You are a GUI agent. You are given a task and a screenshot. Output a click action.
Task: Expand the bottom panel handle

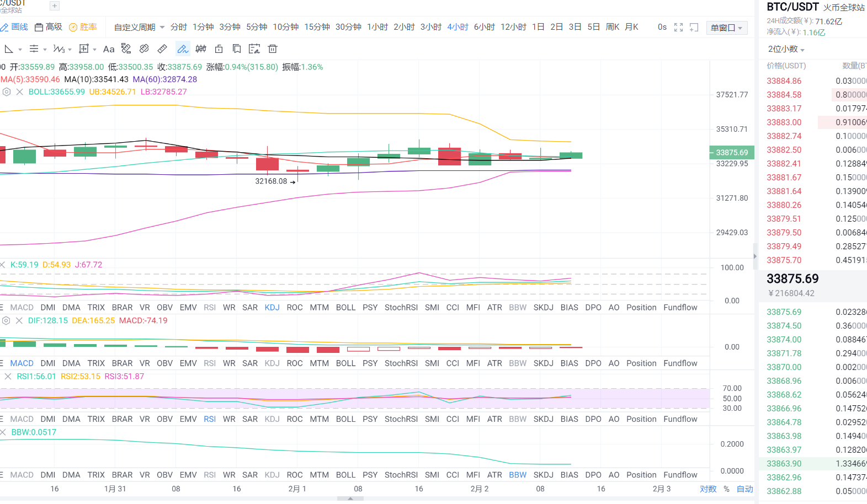point(350,498)
